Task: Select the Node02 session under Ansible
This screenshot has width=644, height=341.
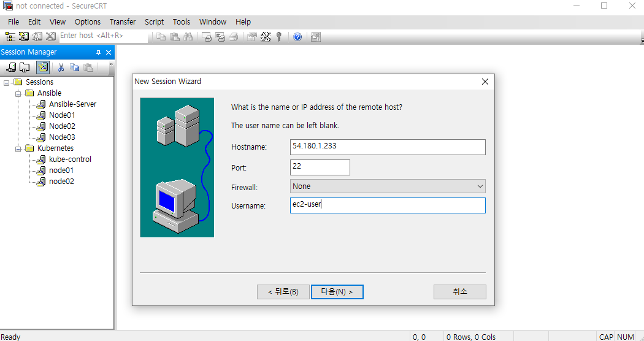Action: coord(62,126)
